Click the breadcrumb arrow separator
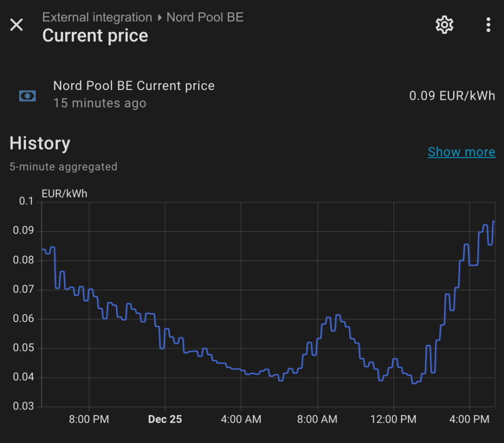This screenshot has width=504, height=443. click(159, 18)
